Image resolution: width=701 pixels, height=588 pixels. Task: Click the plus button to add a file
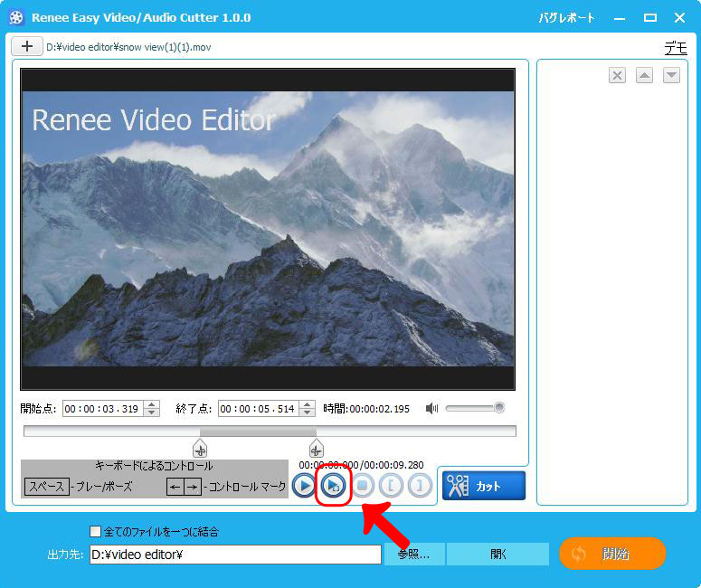click(x=27, y=46)
